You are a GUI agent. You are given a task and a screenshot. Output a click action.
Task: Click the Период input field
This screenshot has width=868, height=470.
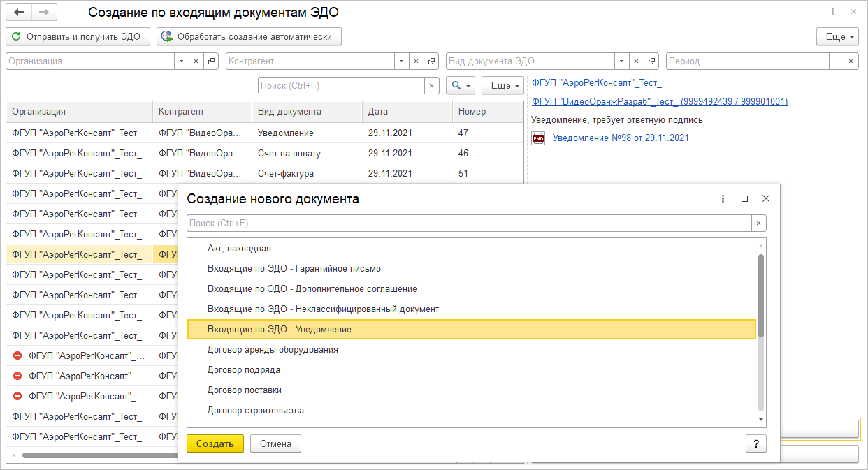click(748, 61)
